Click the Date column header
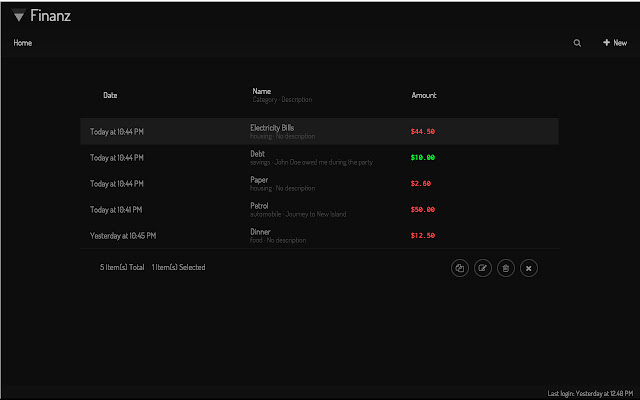Image resolution: width=640 pixels, height=400 pixels. 110,95
